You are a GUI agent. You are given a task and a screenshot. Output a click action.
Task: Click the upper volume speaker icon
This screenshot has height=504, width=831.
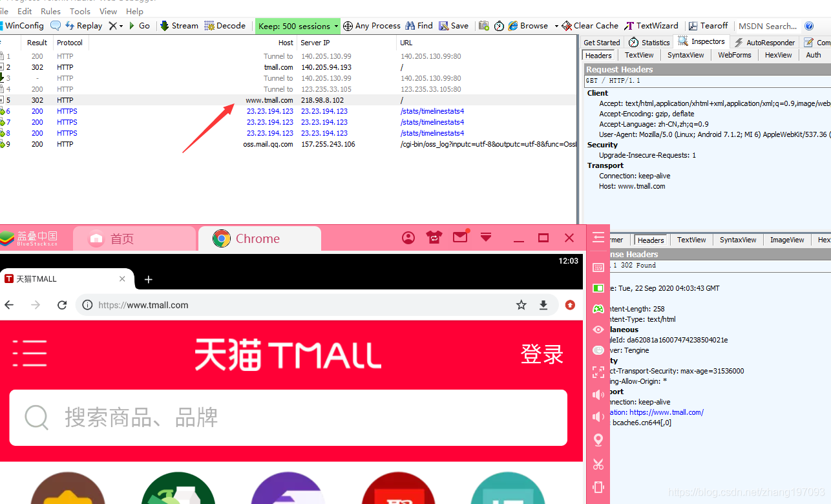tap(598, 395)
